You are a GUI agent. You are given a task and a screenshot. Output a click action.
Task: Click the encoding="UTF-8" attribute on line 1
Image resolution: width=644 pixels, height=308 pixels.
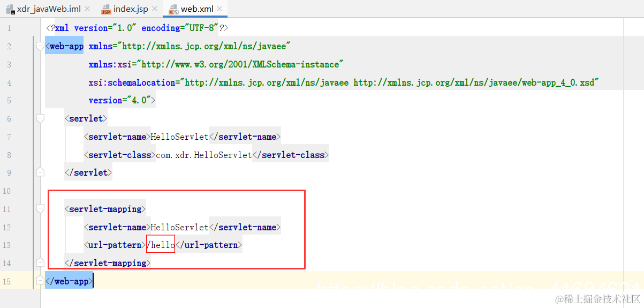pos(179,28)
